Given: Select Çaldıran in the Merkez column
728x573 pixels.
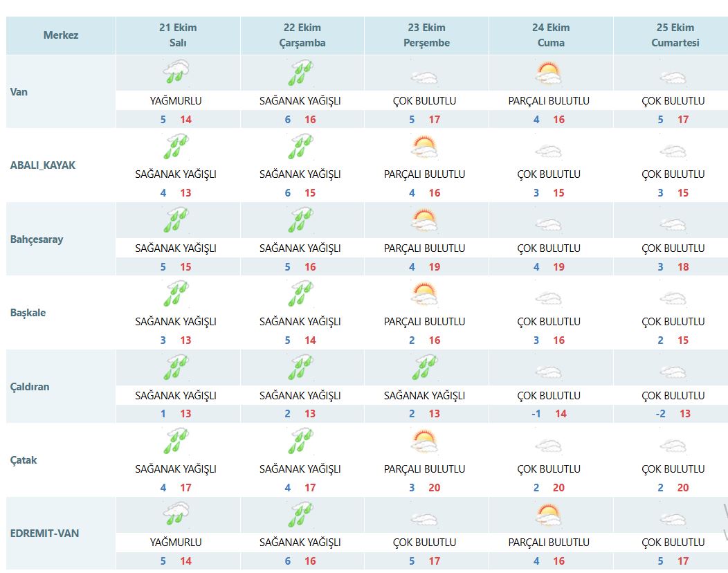Looking at the screenshot, I should [30, 387].
